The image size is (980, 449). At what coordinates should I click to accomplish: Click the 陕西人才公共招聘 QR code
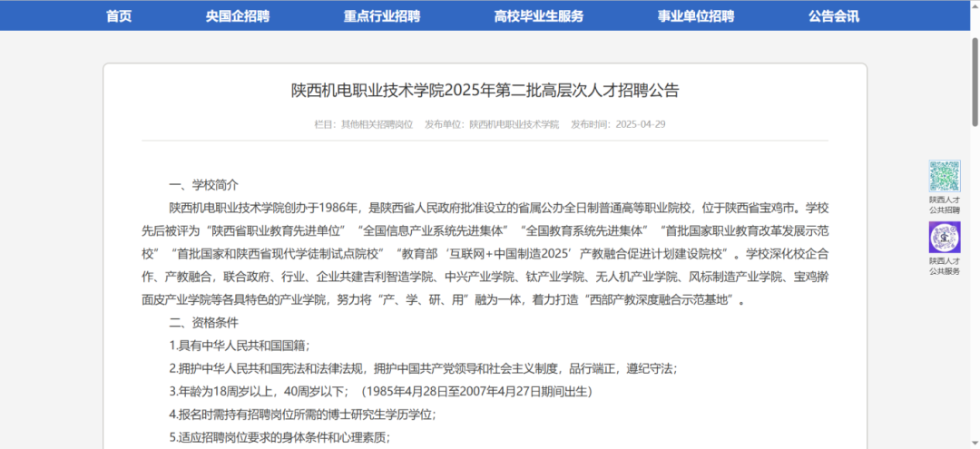point(944,176)
